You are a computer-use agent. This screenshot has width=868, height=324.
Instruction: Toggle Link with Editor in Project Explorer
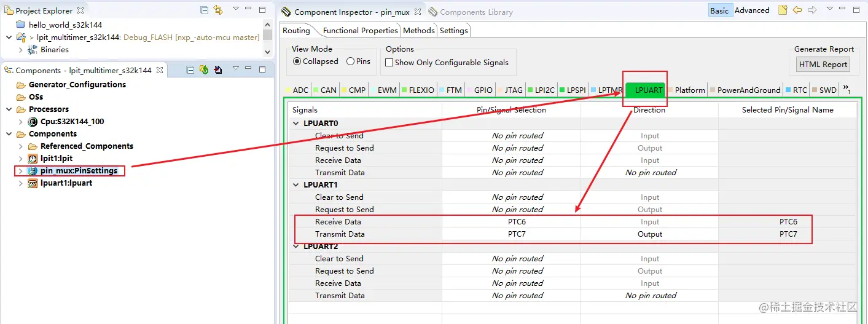pyautogui.click(x=218, y=10)
